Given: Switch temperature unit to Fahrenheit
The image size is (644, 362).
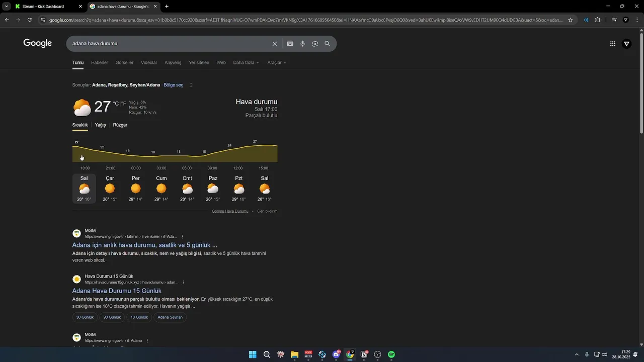Looking at the screenshot, I should (124, 104).
